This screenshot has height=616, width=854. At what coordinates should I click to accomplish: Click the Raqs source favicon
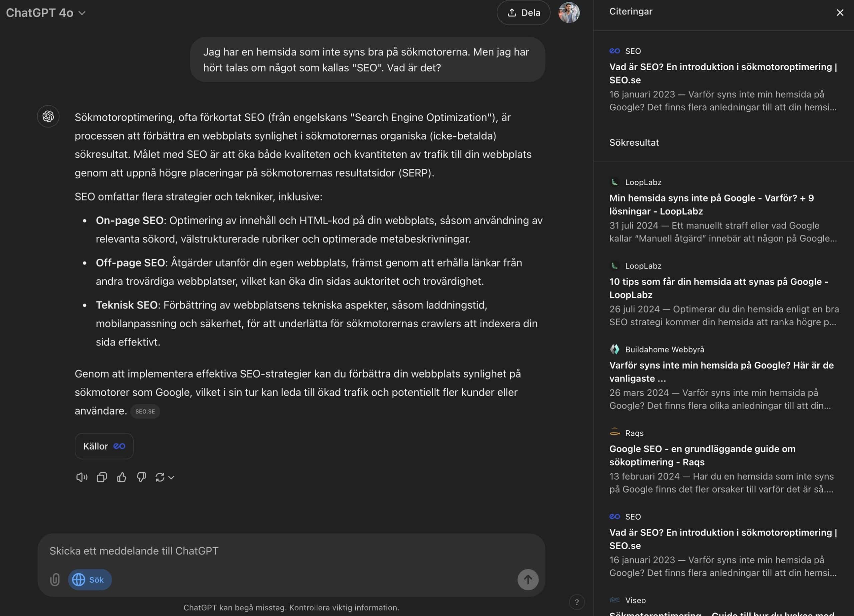tap(614, 433)
